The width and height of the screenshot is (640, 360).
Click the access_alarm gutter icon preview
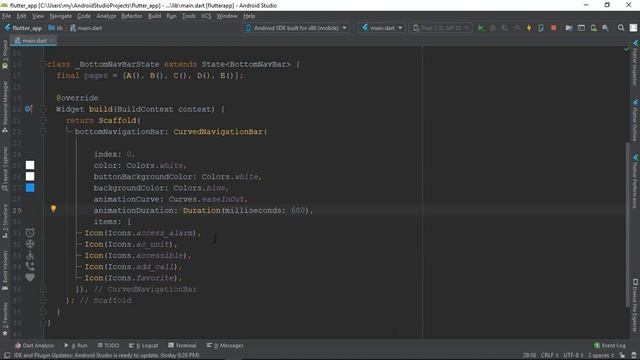coord(30,233)
